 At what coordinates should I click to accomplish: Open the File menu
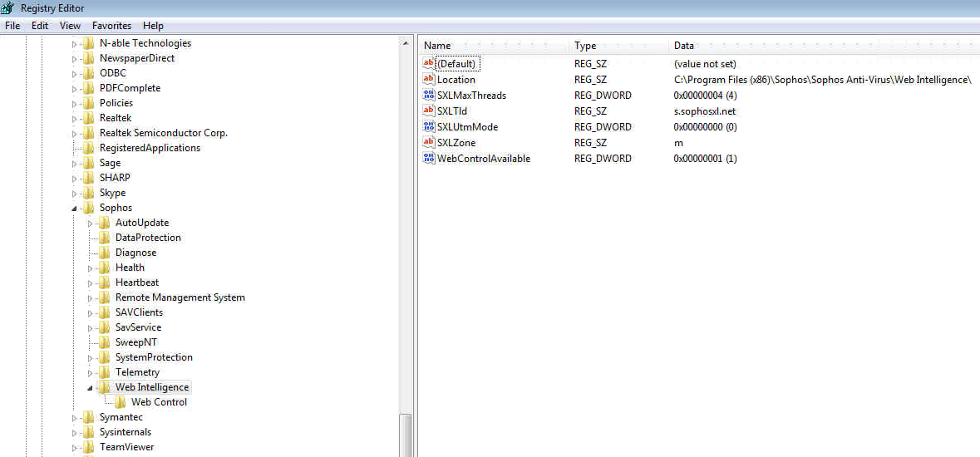pyautogui.click(x=12, y=26)
